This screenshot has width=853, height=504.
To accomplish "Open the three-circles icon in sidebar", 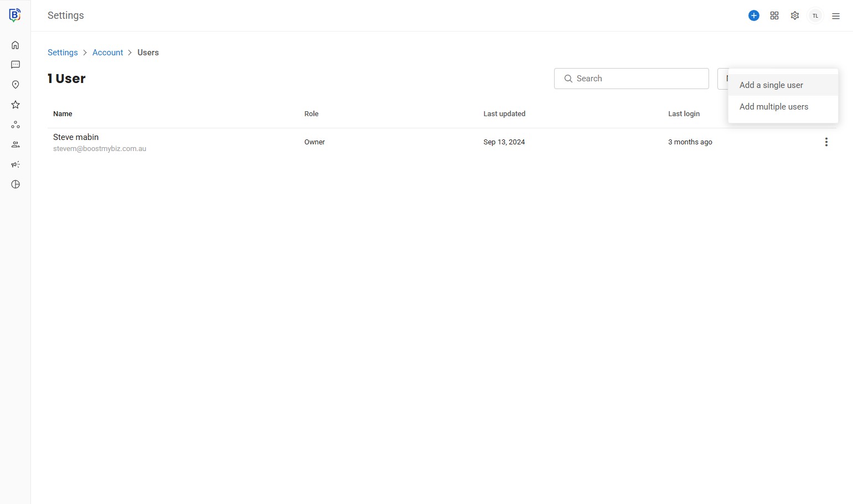I will coord(15,125).
